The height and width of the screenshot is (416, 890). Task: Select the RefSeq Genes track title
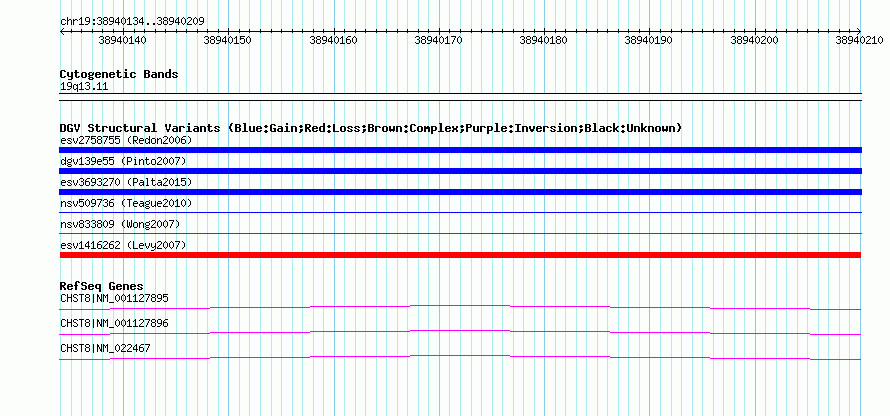pyautogui.click(x=102, y=286)
